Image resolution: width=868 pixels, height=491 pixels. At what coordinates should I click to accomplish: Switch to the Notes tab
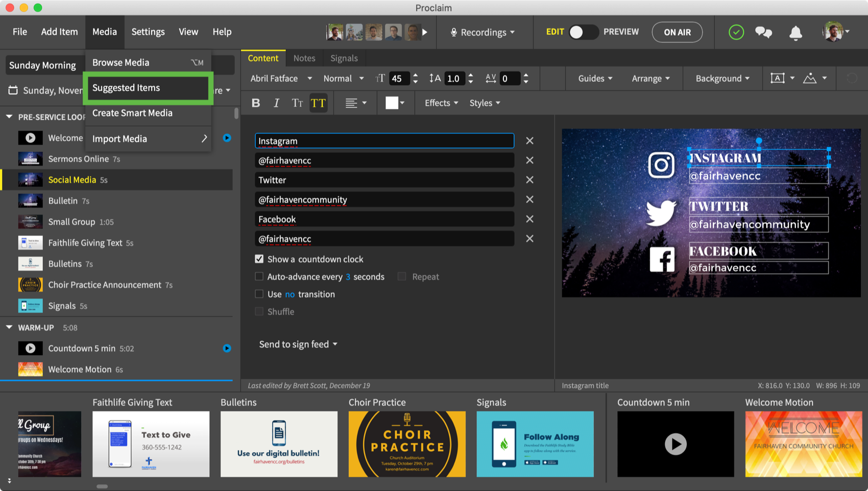coord(304,58)
